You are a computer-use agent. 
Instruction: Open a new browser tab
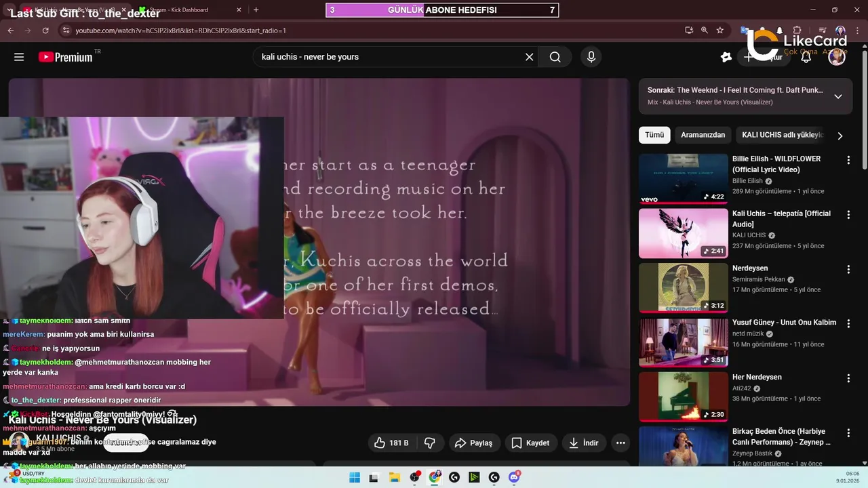pos(256,10)
